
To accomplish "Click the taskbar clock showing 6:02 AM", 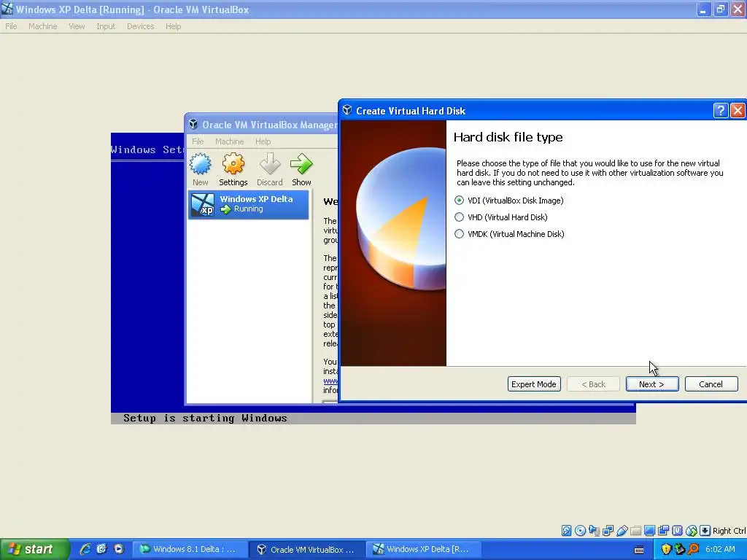I will click(x=720, y=549).
